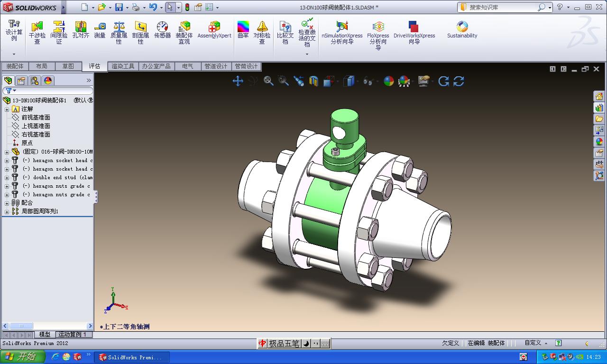The width and height of the screenshot is (607, 364).
Task: Switch to the ConfigurationManager panel tab
Action: pyautogui.click(x=35, y=81)
